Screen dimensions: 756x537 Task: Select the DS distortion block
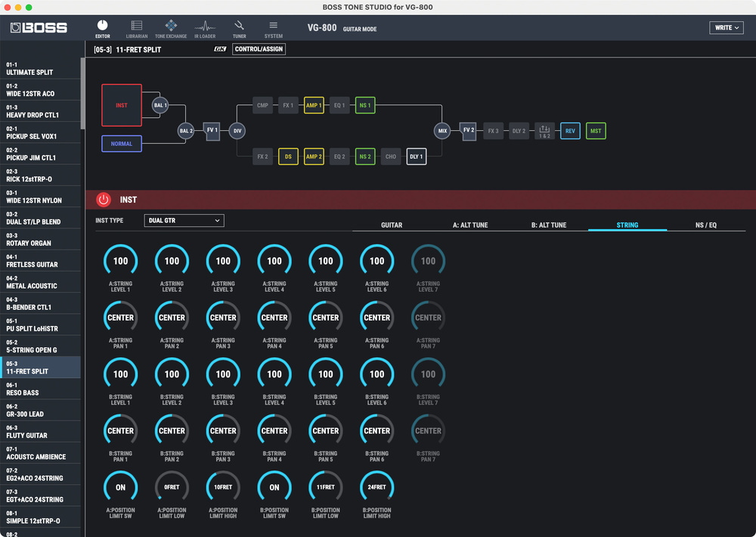288,157
